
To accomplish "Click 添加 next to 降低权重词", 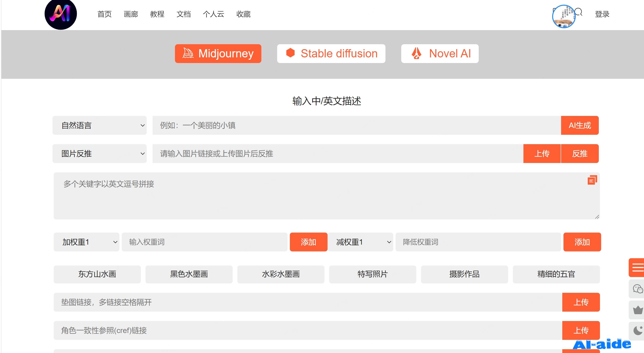I will (x=582, y=242).
